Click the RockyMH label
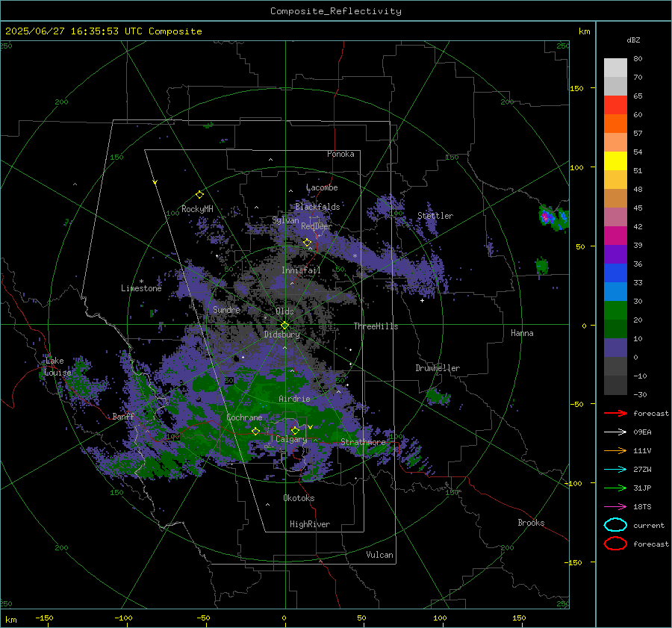 (x=197, y=209)
